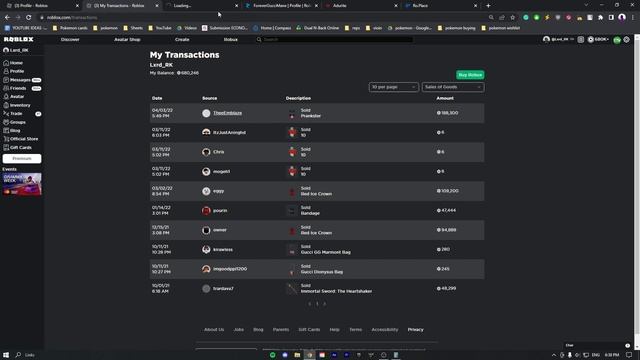Viewport: 640px width, 360px height.
Task: Open the settings gear in Roblox header
Action: (x=627, y=40)
